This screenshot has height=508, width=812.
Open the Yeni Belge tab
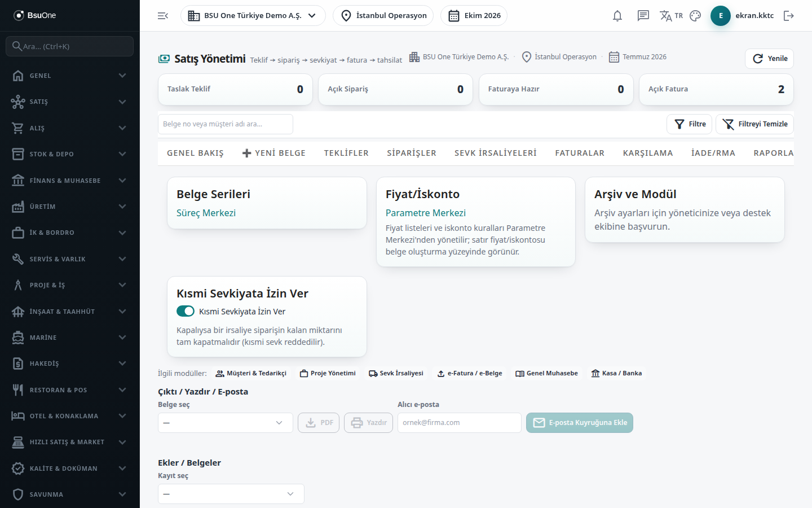click(273, 153)
